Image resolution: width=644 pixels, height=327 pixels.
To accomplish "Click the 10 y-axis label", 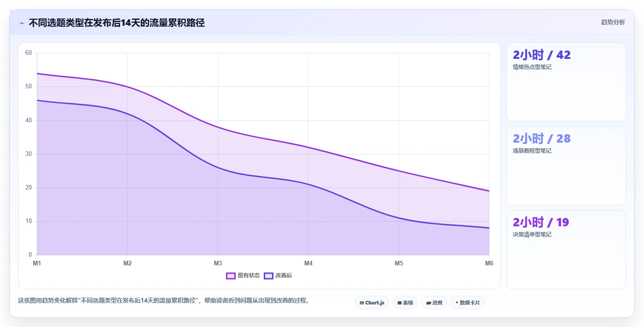I will [x=29, y=221].
